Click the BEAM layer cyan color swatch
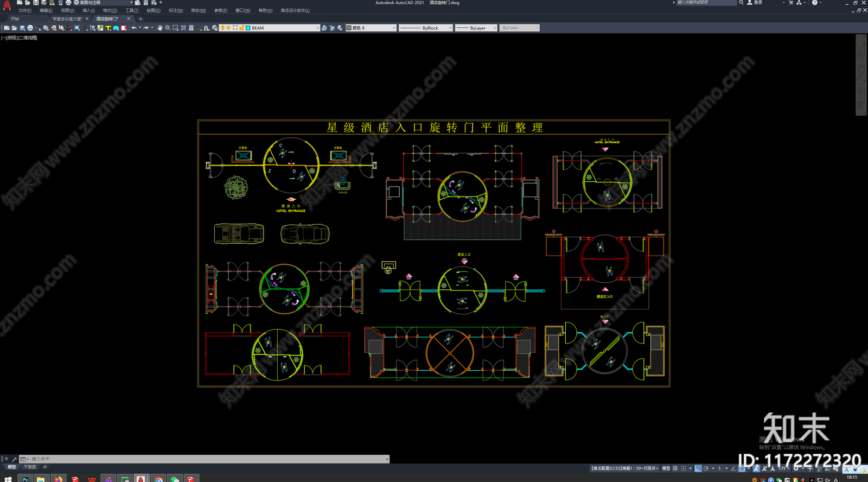 (248, 28)
